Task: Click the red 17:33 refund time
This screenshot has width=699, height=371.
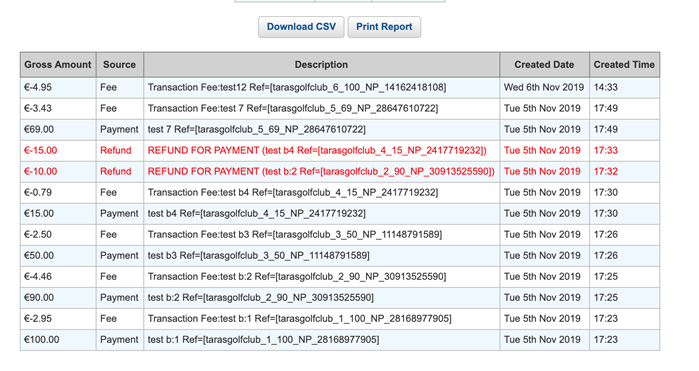Action: click(x=606, y=150)
